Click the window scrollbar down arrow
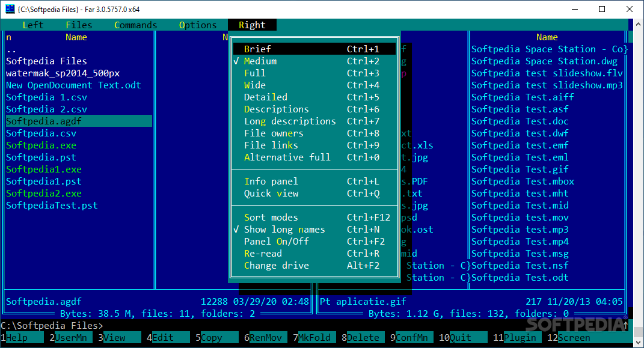Viewport: 644px width, 348px height. click(638, 343)
